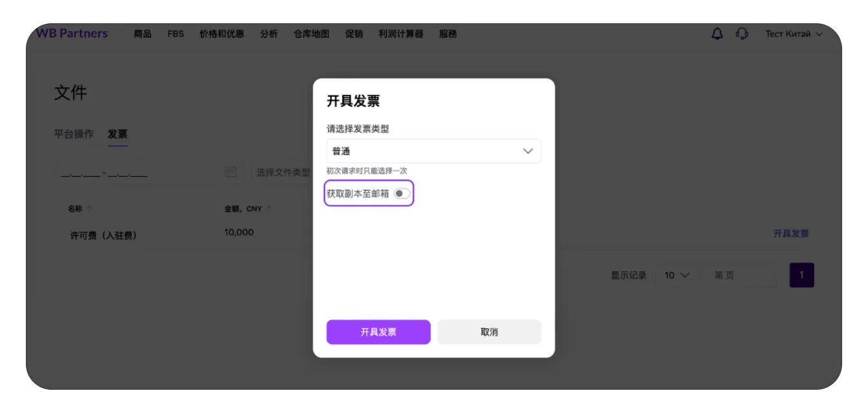Open the 利润计算器 menu item
This screenshot has width=868, height=413.
click(x=400, y=34)
